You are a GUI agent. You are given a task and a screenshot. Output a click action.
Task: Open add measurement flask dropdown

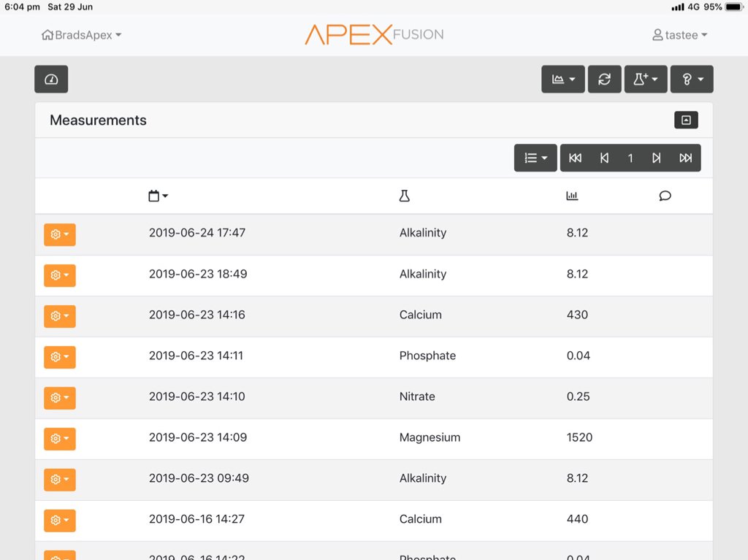click(646, 79)
